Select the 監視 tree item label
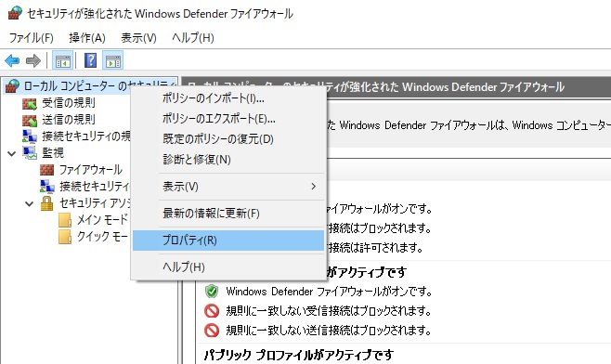The width and height of the screenshot is (611, 364). click(x=53, y=153)
